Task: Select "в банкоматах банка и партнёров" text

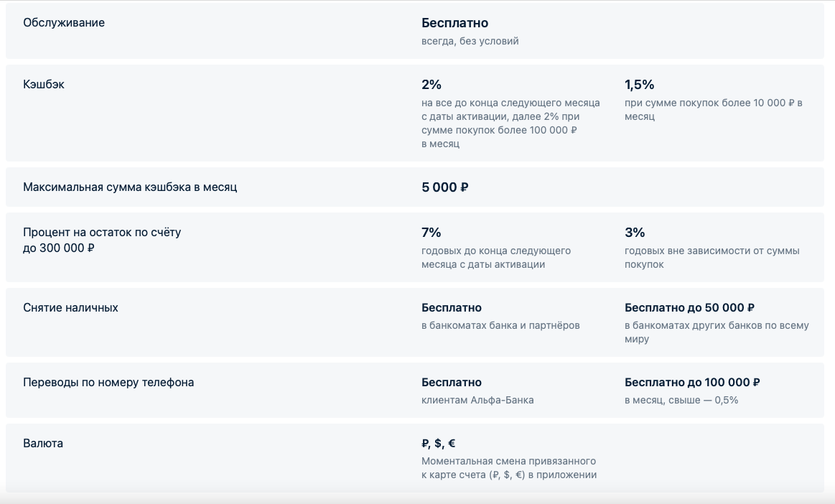Action: click(500, 325)
